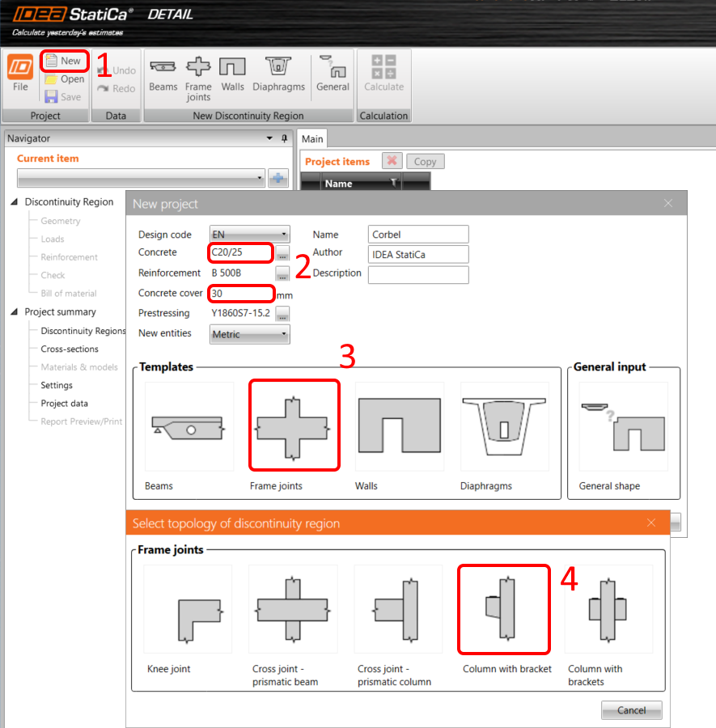Image resolution: width=716 pixels, height=728 pixels.
Task: Click the Cancel button
Action: tap(631, 709)
